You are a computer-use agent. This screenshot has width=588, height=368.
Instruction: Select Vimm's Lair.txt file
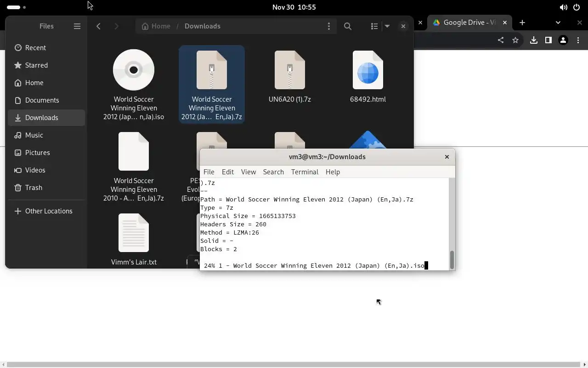pyautogui.click(x=134, y=239)
